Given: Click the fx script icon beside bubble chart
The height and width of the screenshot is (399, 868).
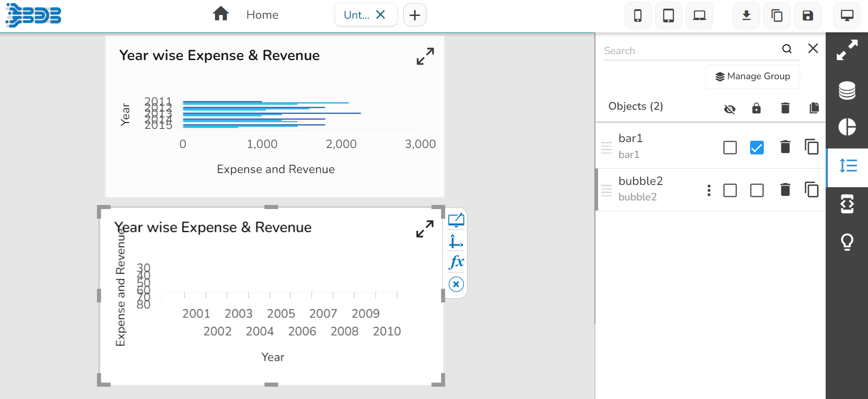Looking at the screenshot, I should pyautogui.click(x=456, y=262).
